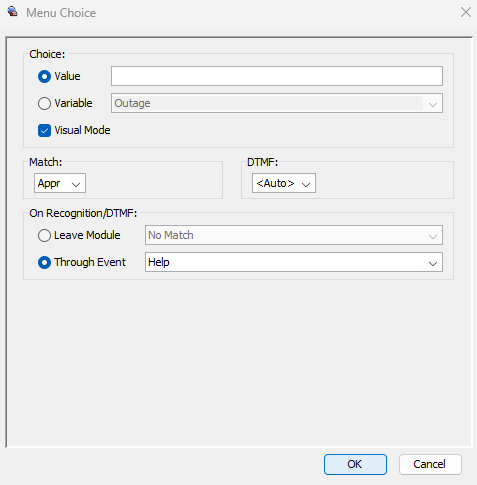
Task: Expand the Help event dropdown
Action: (294, 262)
